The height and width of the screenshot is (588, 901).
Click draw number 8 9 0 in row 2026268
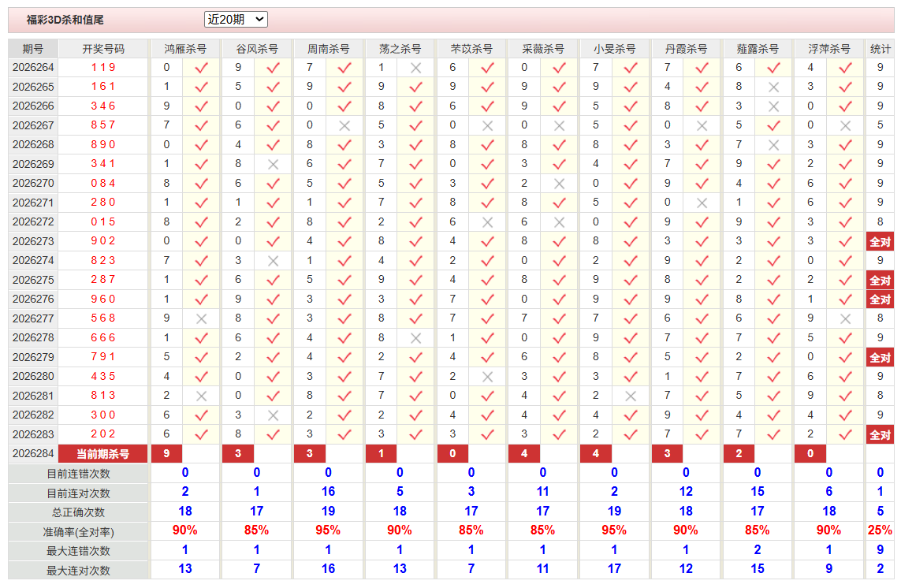tap(103, 144)
